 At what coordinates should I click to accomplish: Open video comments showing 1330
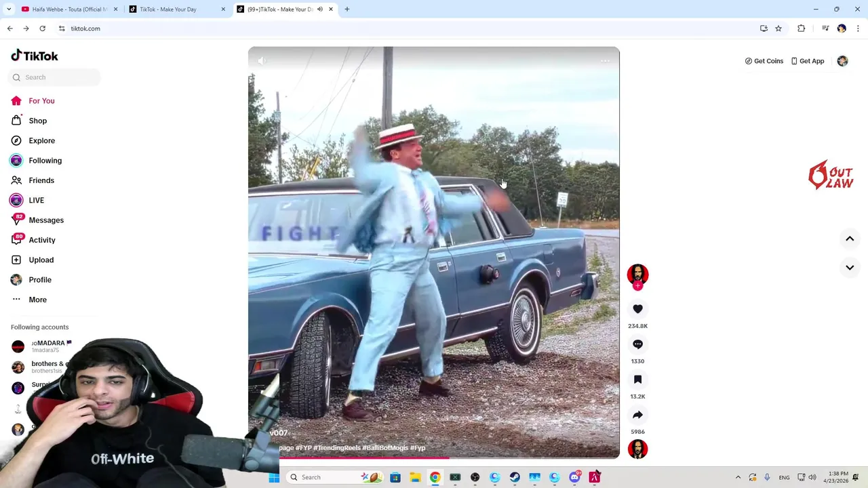coord(637,344)
